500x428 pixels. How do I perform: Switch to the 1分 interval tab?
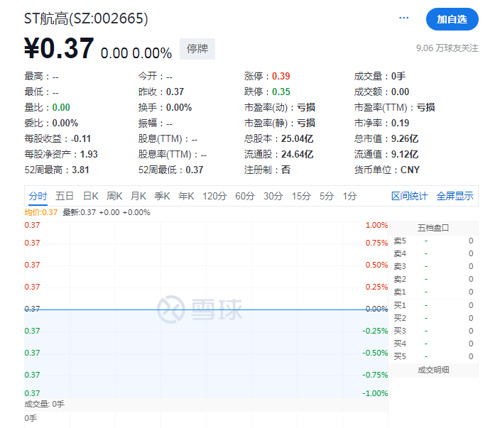point(350,196)
